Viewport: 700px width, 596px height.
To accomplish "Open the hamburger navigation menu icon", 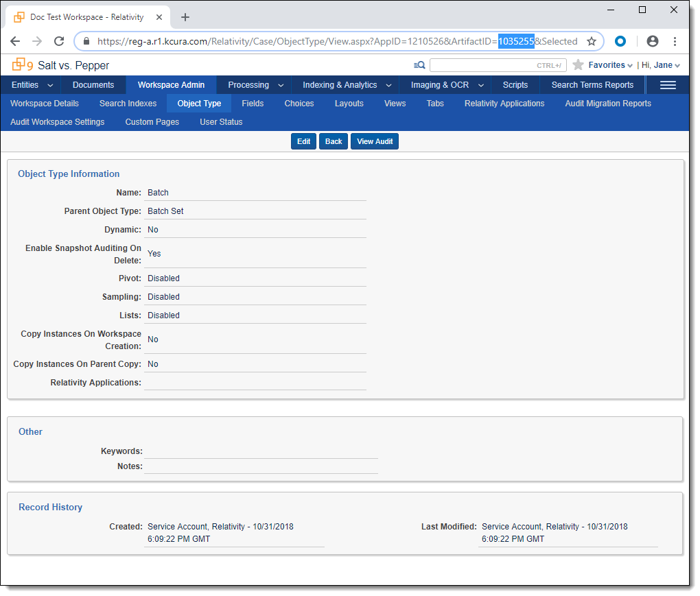I will coord(668,85).
